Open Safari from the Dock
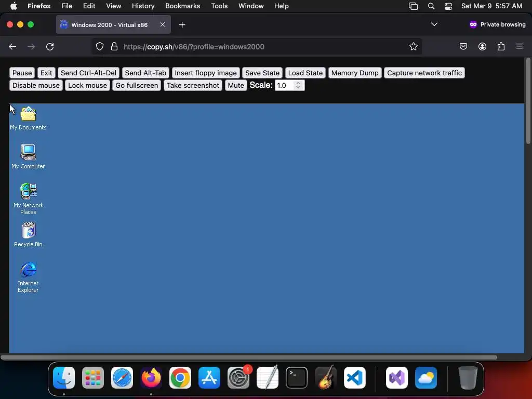 tap(122, 378)
